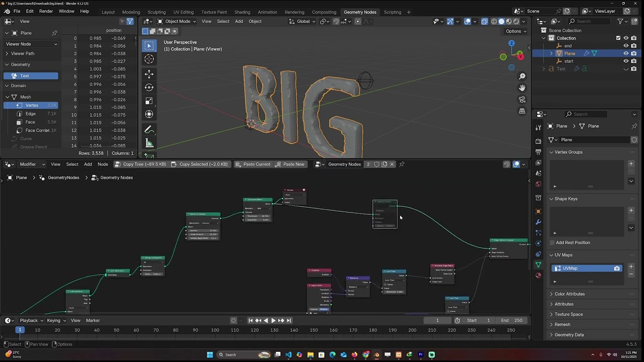Select material preview viewport shading
The image size is (644, 362).
[509, 21]
